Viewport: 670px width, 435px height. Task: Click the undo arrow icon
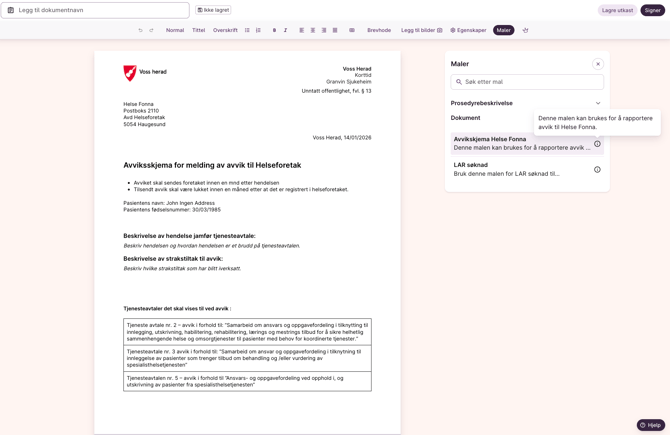140,30
